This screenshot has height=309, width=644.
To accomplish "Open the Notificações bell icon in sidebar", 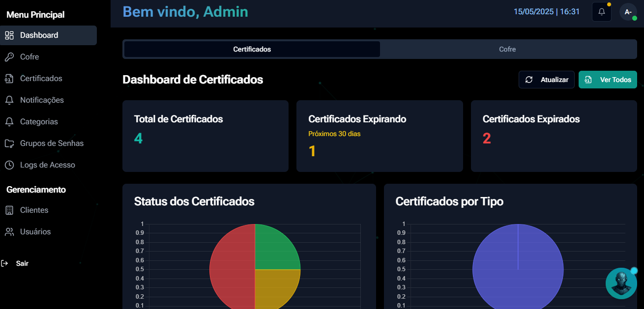I will tap(9, 100).
